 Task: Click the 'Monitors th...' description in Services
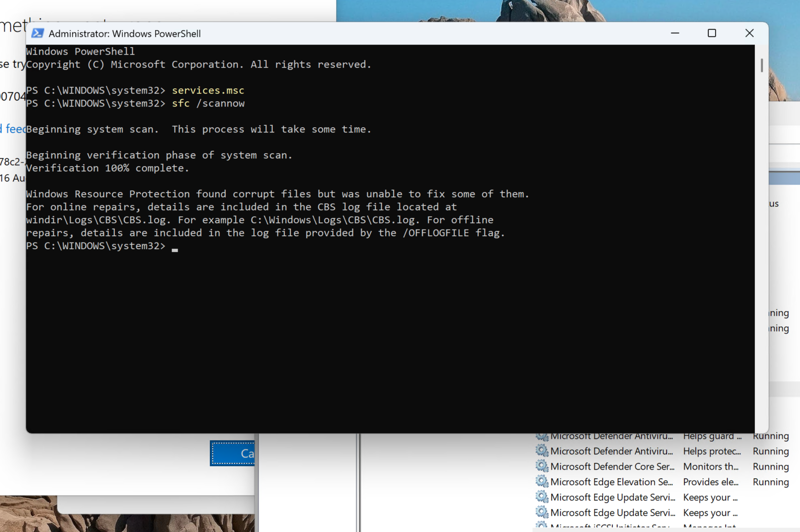pyautogui.click(x=711, y=467)
